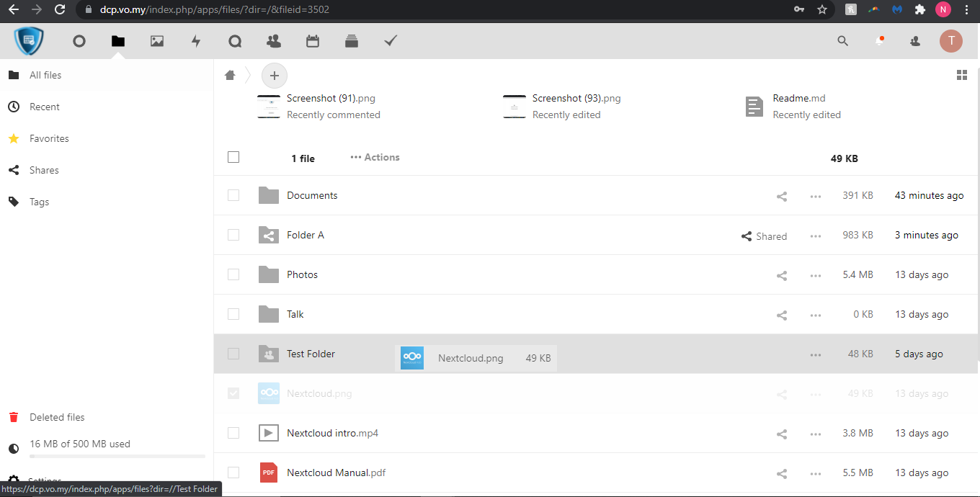Open the Photos app in top bar
This screenshot has height=497, width=980.
click(157, 41)
